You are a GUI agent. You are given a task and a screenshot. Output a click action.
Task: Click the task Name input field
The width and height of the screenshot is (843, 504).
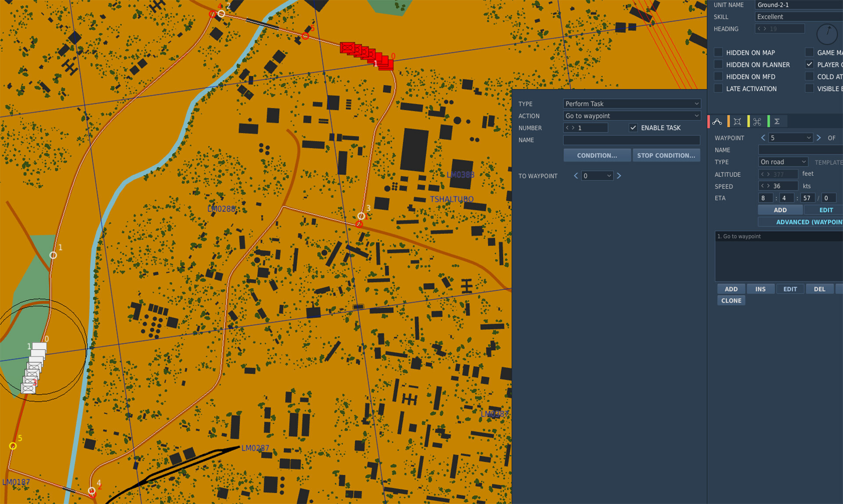tap(631, 140)
